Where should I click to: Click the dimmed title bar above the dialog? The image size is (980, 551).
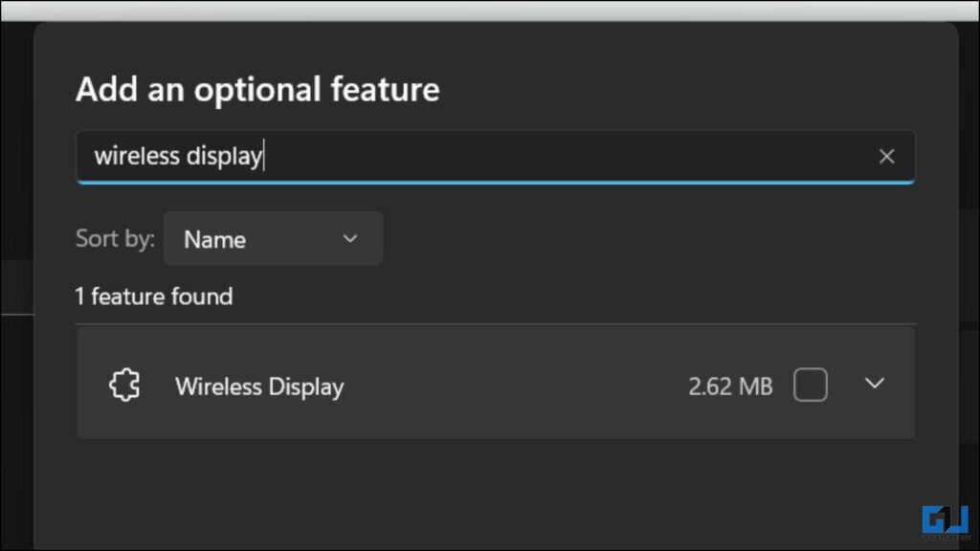(490, 8)
